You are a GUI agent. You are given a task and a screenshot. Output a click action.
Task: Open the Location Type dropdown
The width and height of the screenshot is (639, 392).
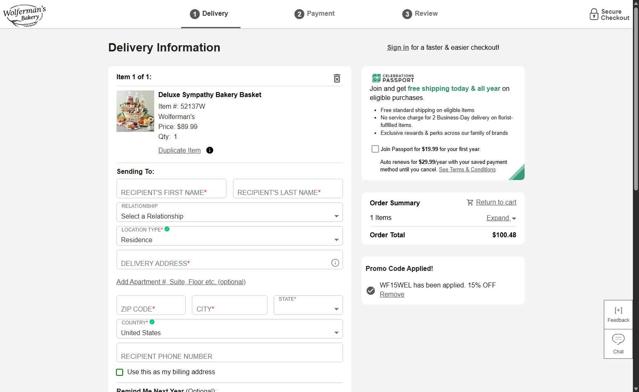[229, 236]
